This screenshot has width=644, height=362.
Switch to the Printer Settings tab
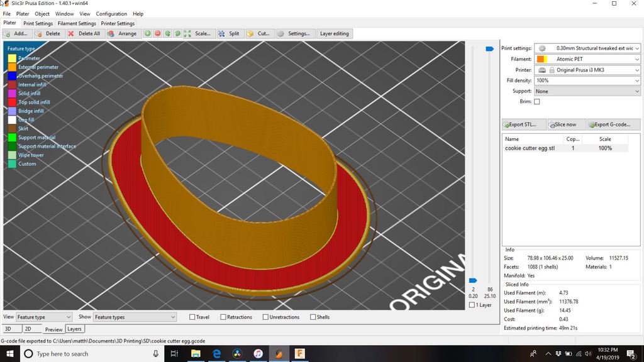pyautogui.click(x=118, y=23)
